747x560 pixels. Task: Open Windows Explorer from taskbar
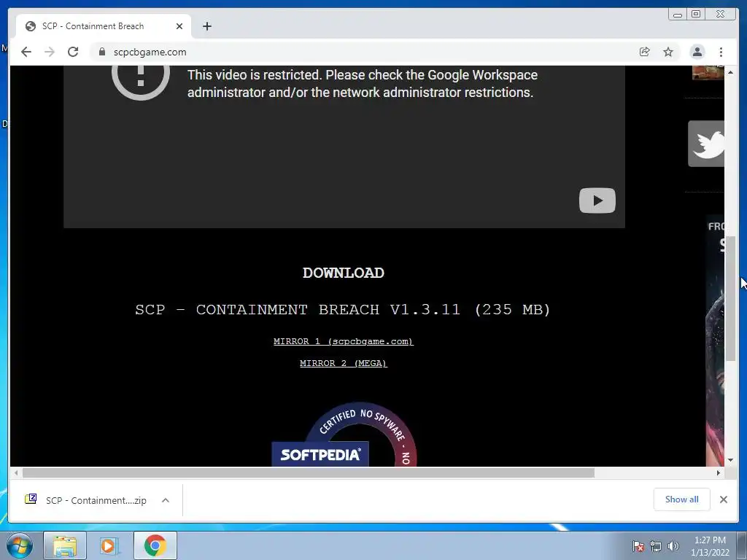[65, 545]
